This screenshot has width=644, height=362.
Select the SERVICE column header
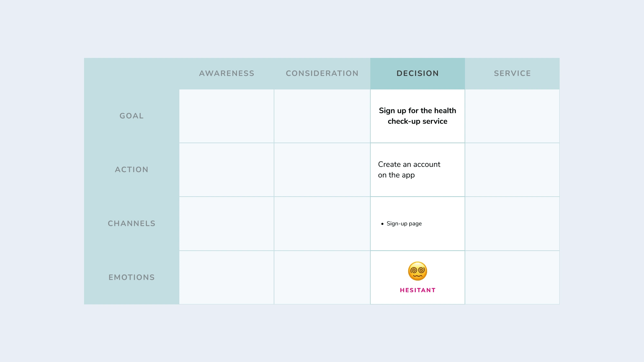point(512,73)
